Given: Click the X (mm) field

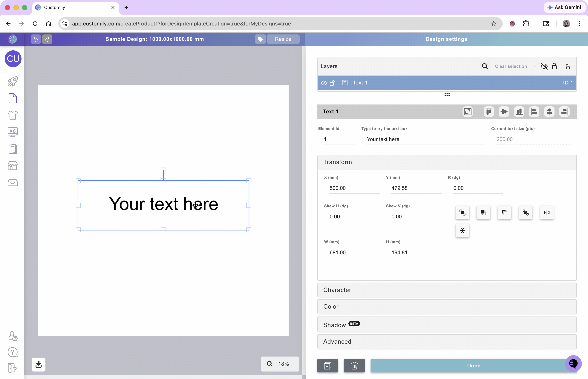Looking at the screenshot, I should click(x=354, y=188).
